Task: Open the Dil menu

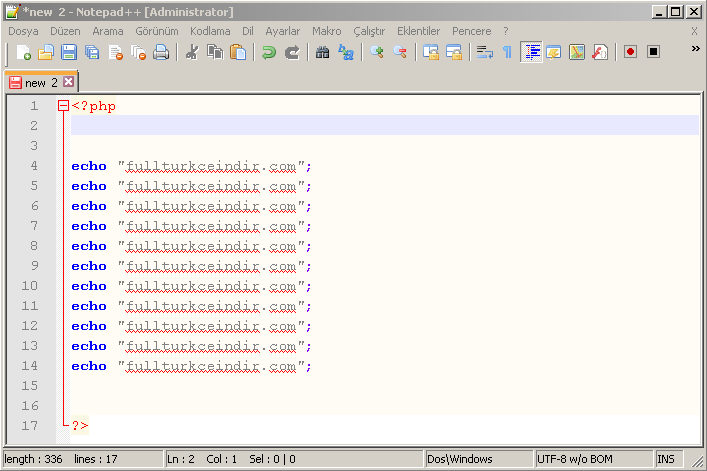Action: (x=248, y=31)
